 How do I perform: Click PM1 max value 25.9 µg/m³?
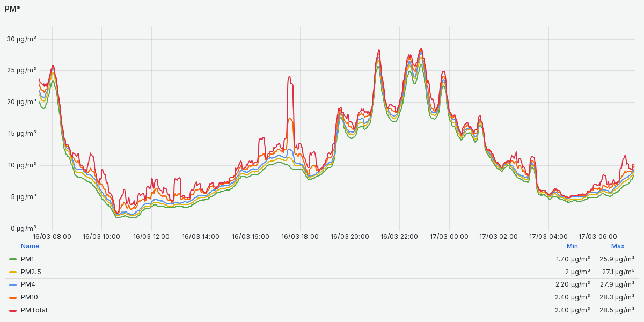(617, 259)
